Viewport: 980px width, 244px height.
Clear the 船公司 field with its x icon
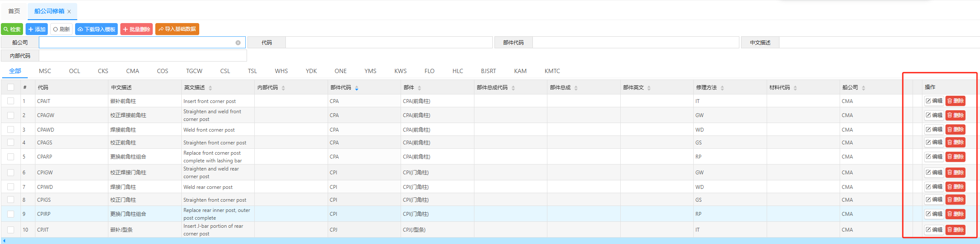tap(238, 43)
